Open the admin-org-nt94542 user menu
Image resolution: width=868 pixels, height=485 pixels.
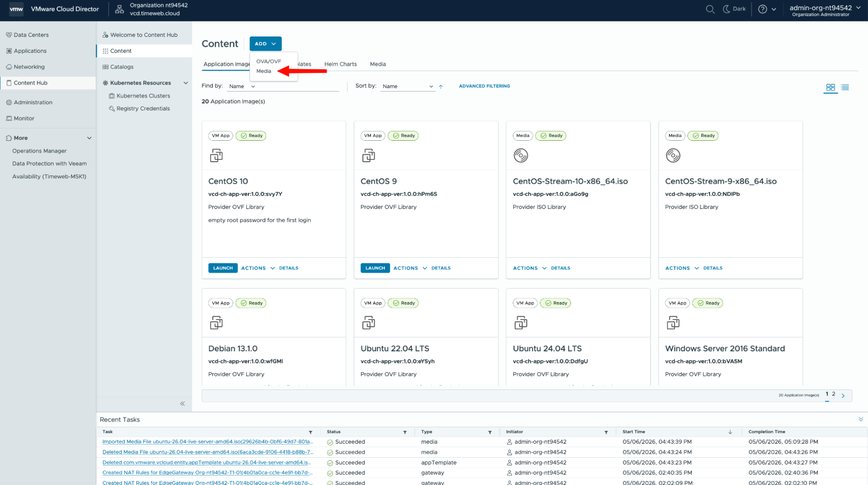[x=825, y=10]
